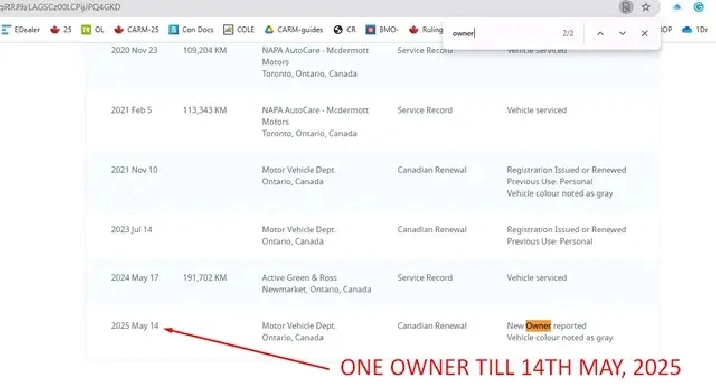Click the page reader icon in address bar
This screenshot has height=392, width=716.
626,7
